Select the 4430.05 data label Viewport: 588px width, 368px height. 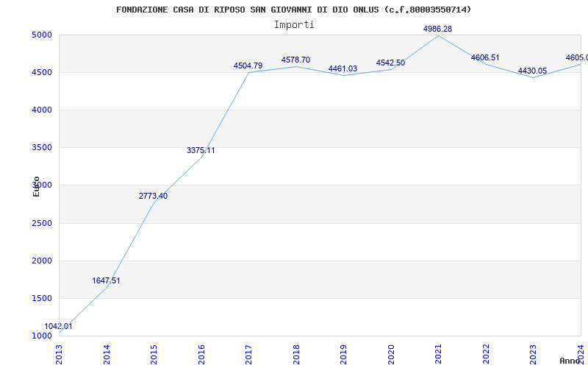pyautogui.click(x=532, y=71)
